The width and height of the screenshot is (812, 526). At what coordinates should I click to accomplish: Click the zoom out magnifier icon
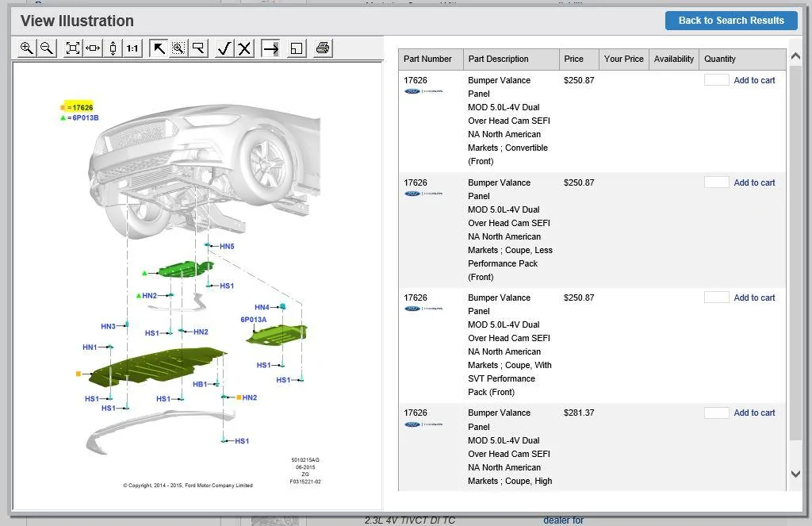coord(47,48)
